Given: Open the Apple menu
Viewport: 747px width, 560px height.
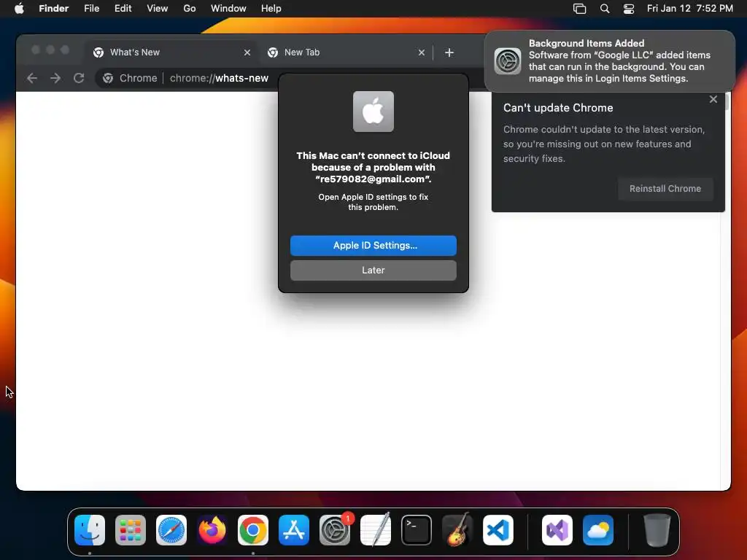Looking at the screenshot, I should [19, 8].
